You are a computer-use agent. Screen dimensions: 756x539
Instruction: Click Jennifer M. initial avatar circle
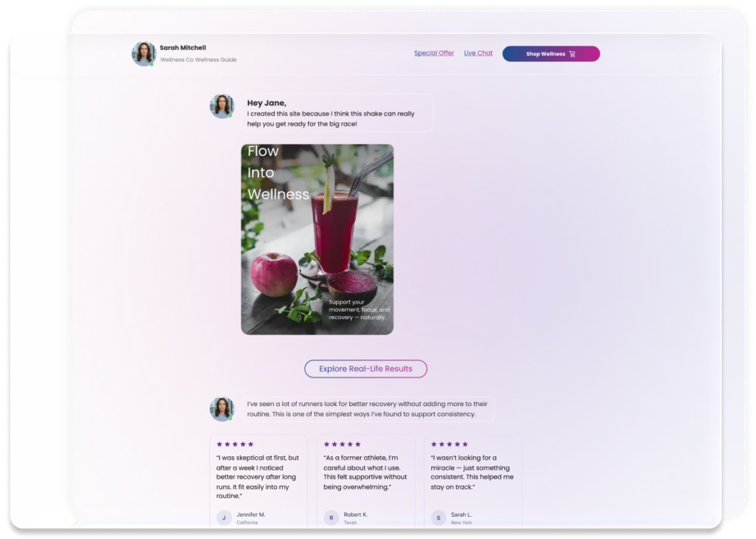pos(224,518)
